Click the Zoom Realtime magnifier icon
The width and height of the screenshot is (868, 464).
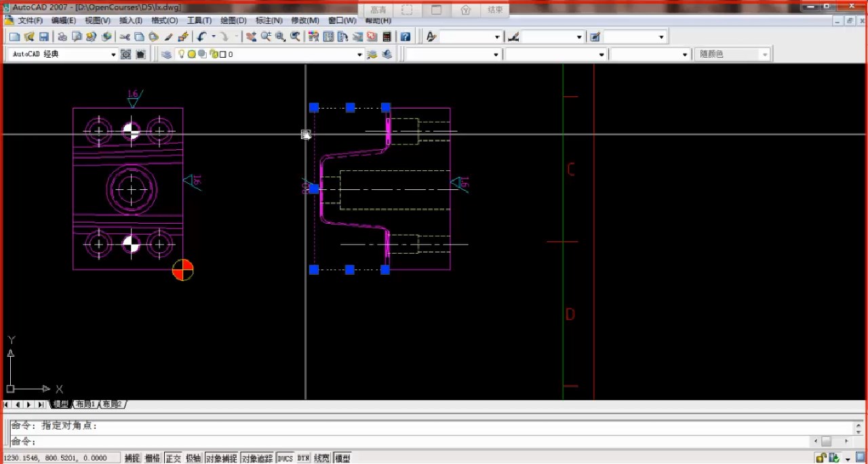(266, 37)
